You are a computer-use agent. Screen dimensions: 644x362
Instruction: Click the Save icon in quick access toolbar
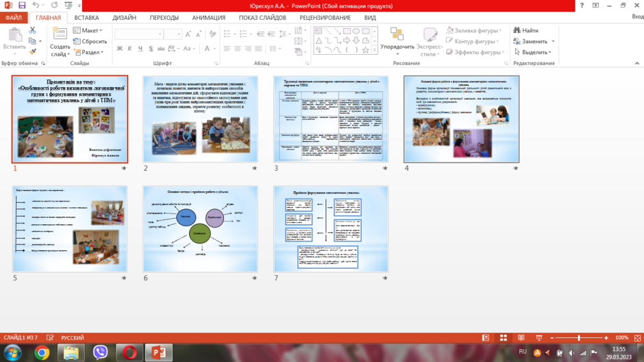(22, 5)
